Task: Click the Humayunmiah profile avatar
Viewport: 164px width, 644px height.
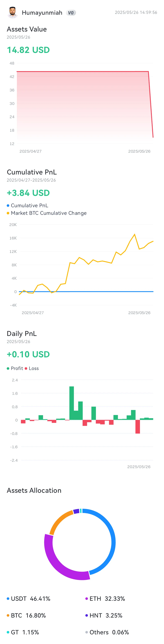Action: 12,12
